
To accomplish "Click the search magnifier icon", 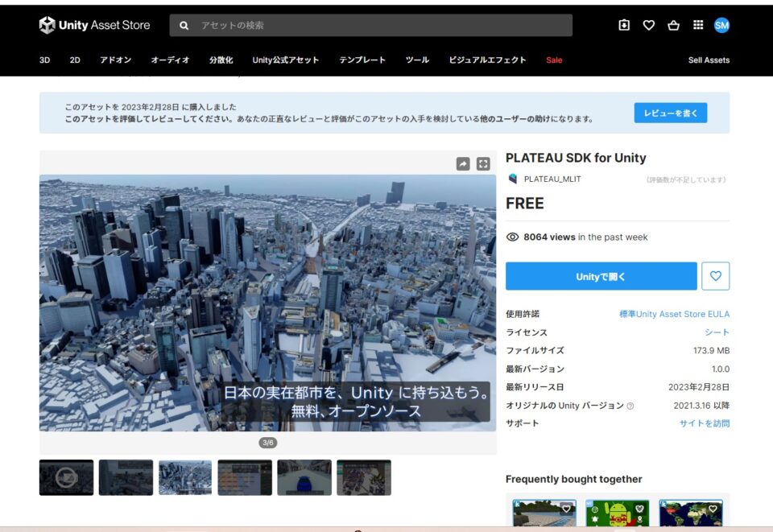I will click(x=184, y=25).
